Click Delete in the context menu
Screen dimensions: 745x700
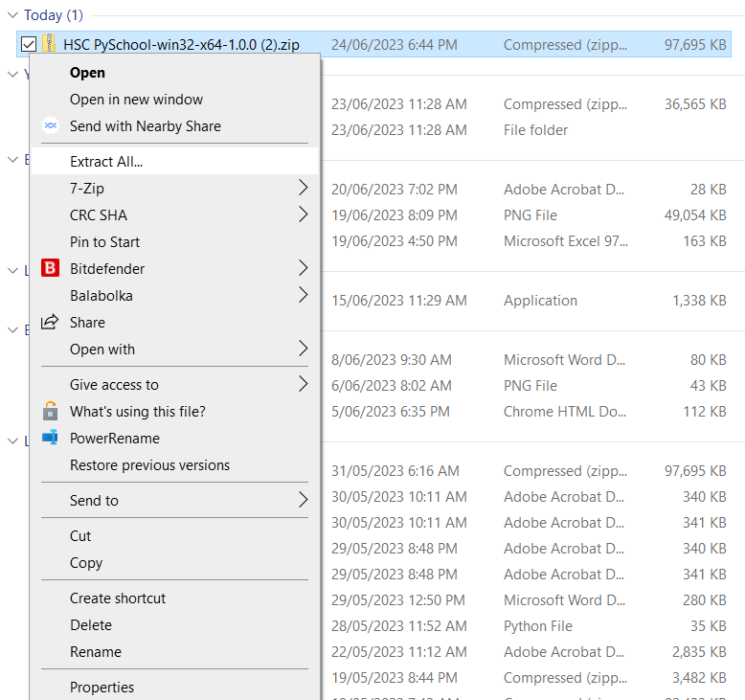tap(91, 625)
